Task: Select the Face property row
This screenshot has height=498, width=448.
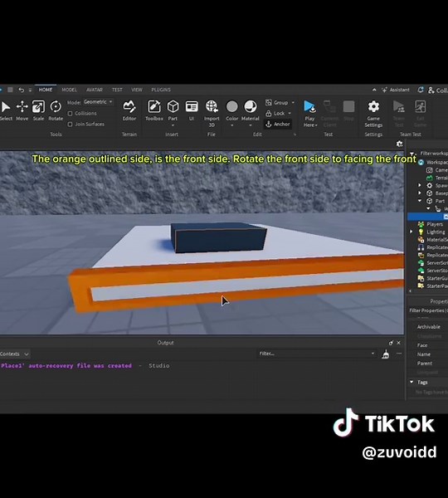Action: point(428,345)
